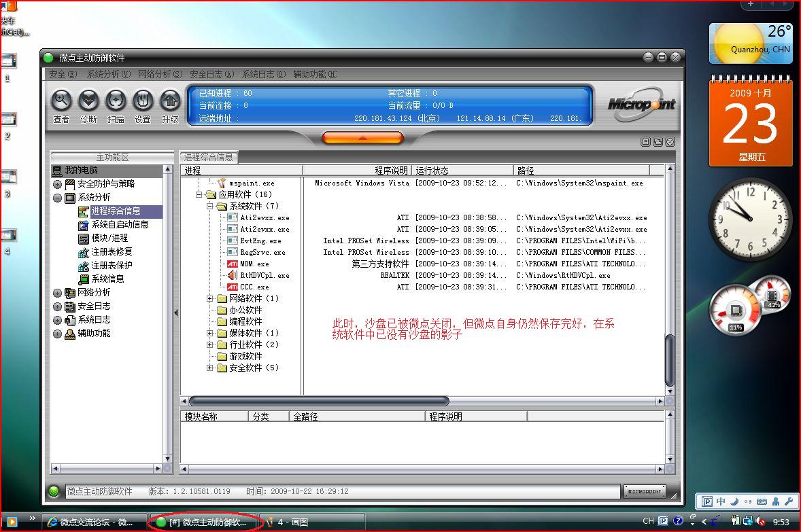
Task: Collapse the 系统软件 (7) folder
Action: pyautogui.click(x=209, y=207)
